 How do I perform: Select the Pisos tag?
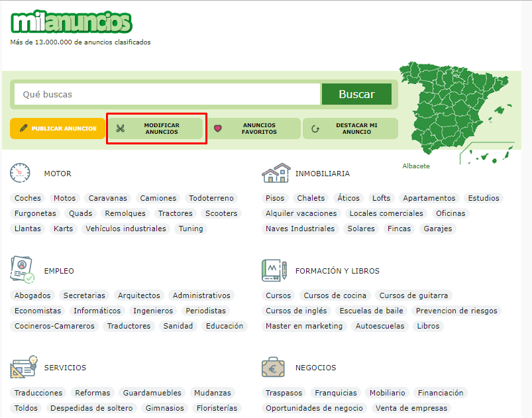point(275,198)
